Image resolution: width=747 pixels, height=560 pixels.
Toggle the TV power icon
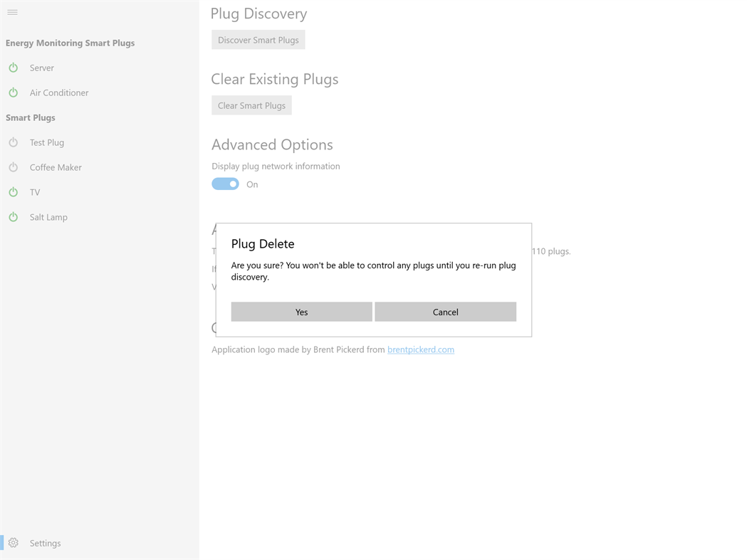tap(13, 192)
